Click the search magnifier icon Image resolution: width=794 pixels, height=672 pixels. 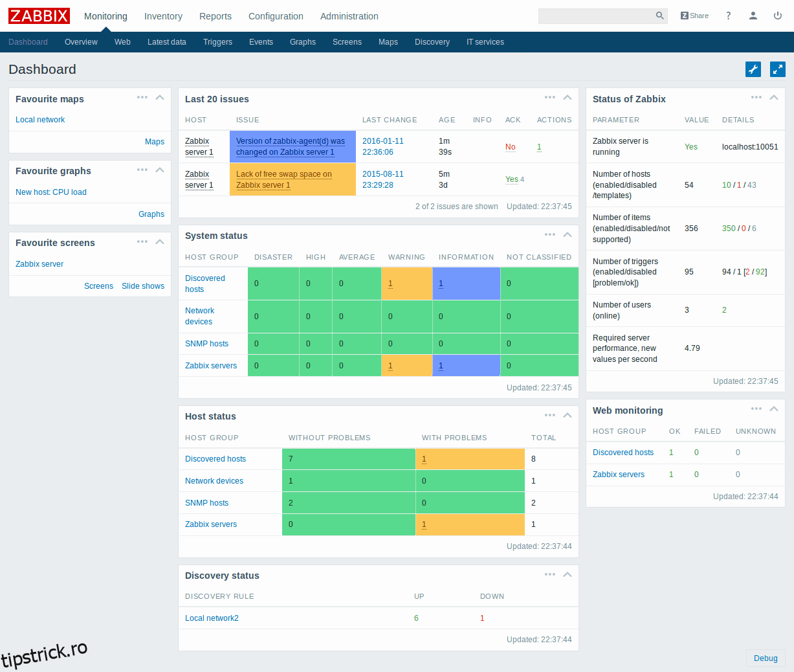click(659, 16)
